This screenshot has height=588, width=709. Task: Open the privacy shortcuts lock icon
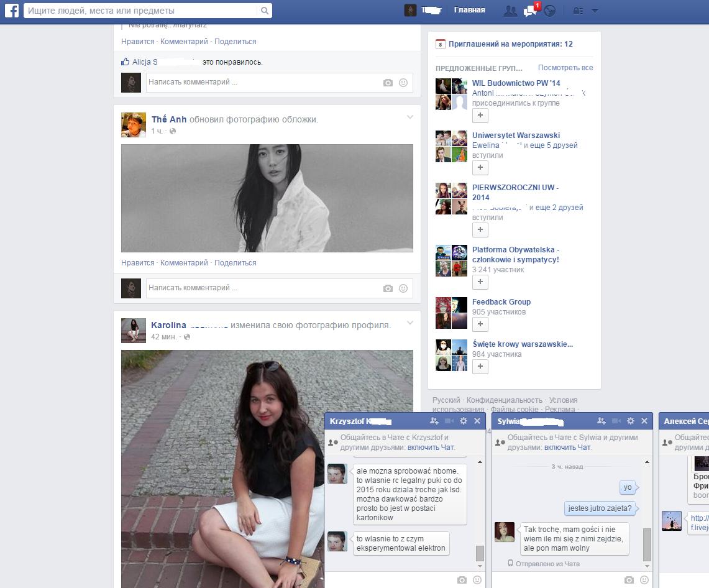(x=579, y=11)
